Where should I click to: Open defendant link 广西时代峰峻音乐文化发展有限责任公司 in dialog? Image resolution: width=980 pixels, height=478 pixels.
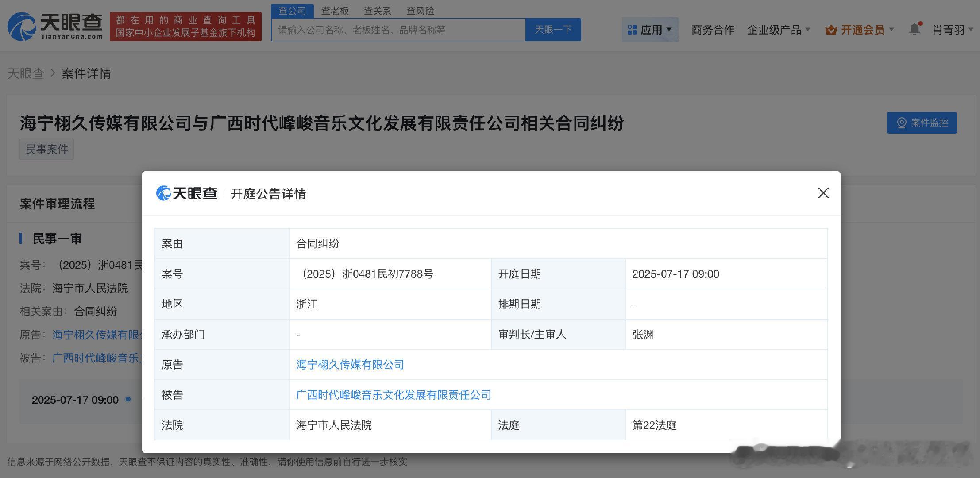[393, 394]
